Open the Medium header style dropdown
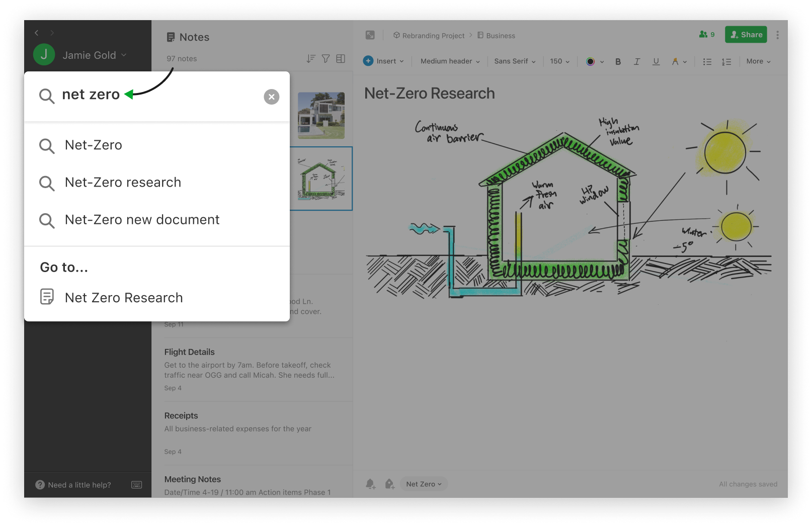Screen dimensions: 812x526 click(x=450, y=61)
